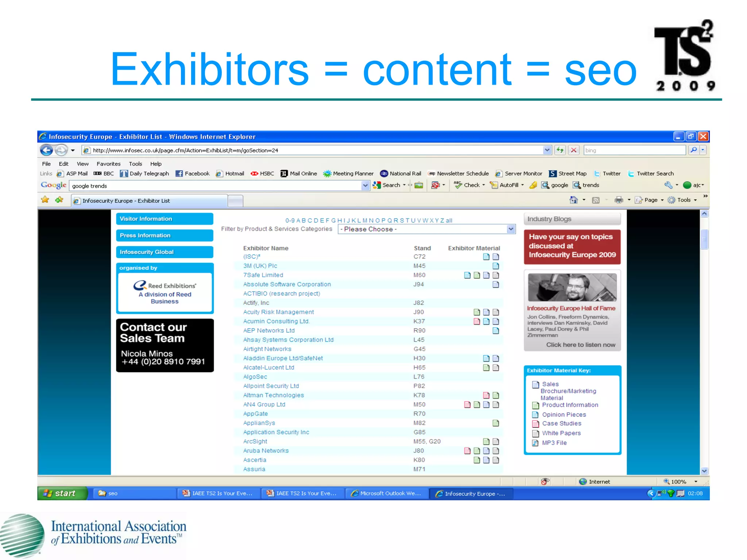
Task: Click the Visitor Information button
Action: coord(165,219)
